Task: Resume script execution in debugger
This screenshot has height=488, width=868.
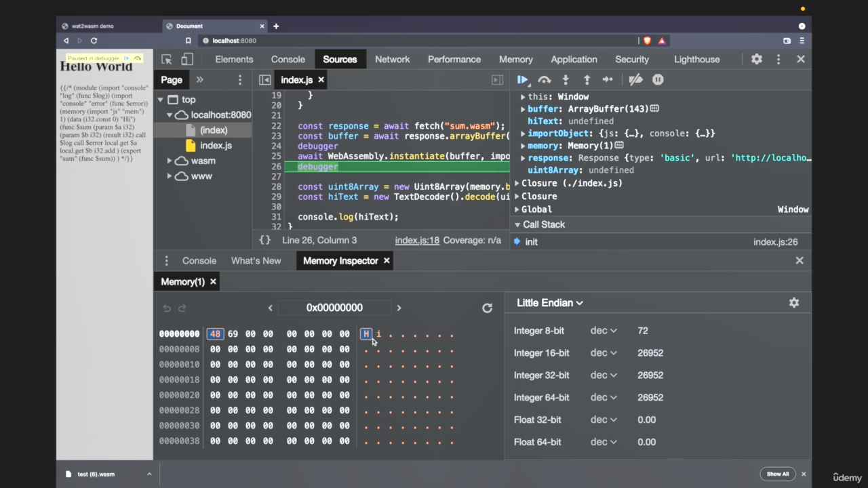Action: (522, 80)
